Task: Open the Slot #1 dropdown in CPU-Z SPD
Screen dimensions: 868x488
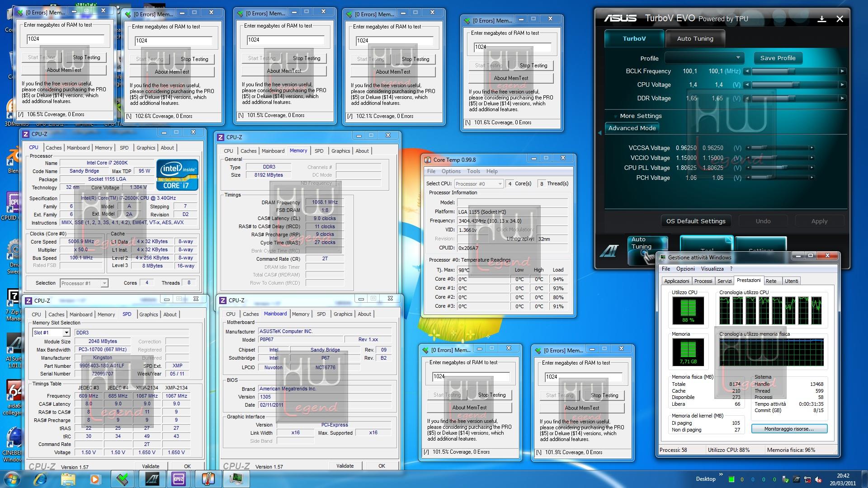Action: coord(51,333)
